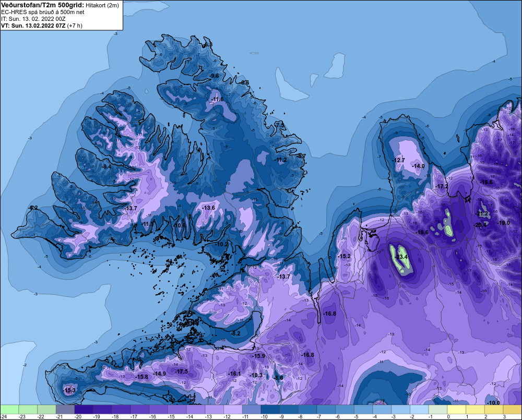Select legend swatch between -20 and -19
This screenshot has width=522, height=420.
tap(84, 410)
